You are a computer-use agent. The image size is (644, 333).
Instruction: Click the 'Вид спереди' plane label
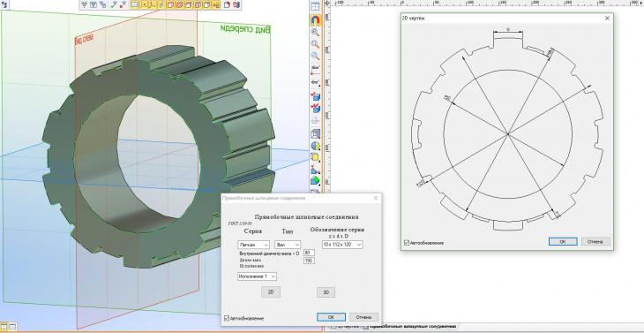click(245, 29)
